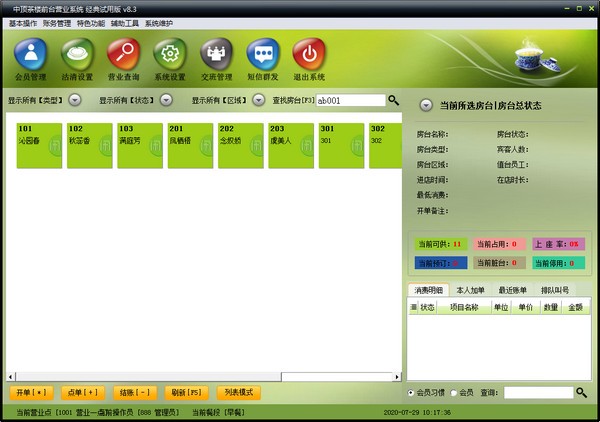Click the 沽清设置 toolbar icon

[x=78, y=58]
